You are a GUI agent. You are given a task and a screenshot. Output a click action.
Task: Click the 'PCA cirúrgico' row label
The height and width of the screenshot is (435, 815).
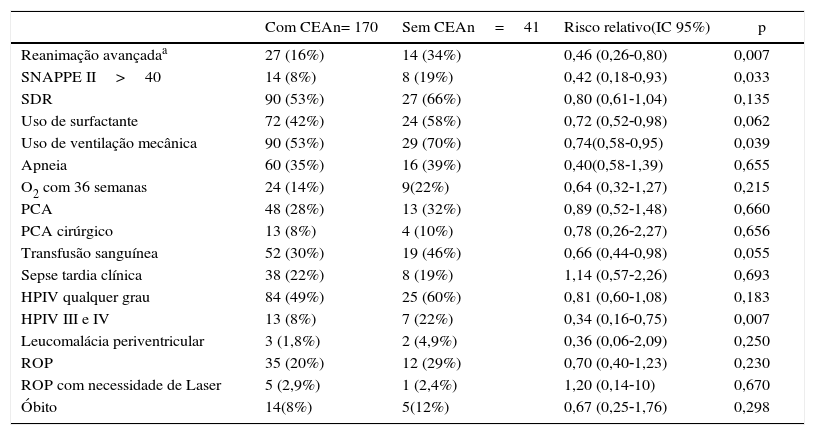coord(67,231)
